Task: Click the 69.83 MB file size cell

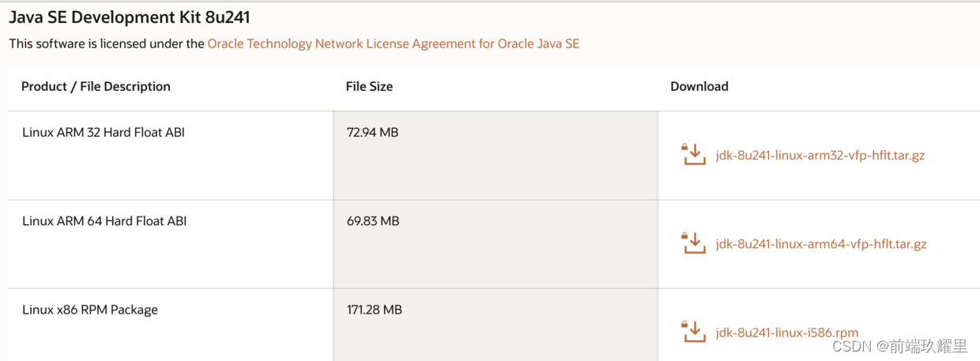Action: tap(373, 220)
